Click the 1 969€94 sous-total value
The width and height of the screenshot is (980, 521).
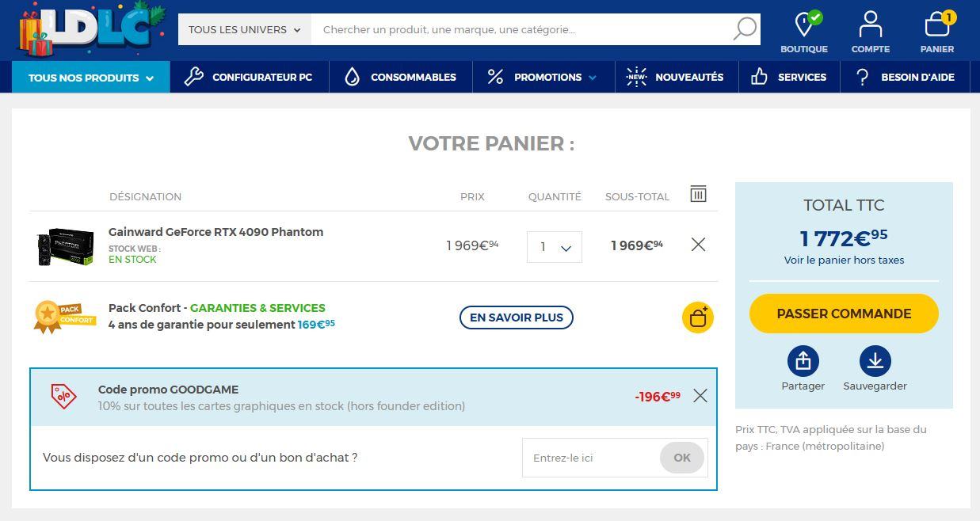click(637, 245)
